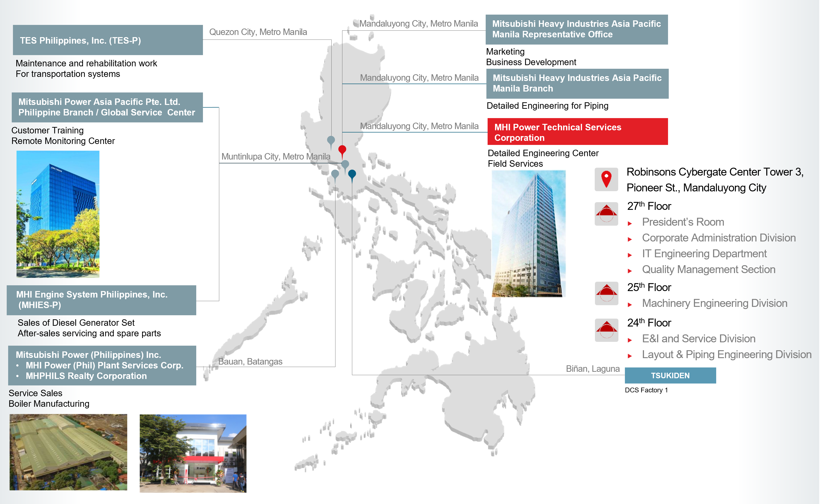
Task: Click 'MHI Power (Phil) Plant Services Corp.' bullet text
Action: tap(105, 365)
